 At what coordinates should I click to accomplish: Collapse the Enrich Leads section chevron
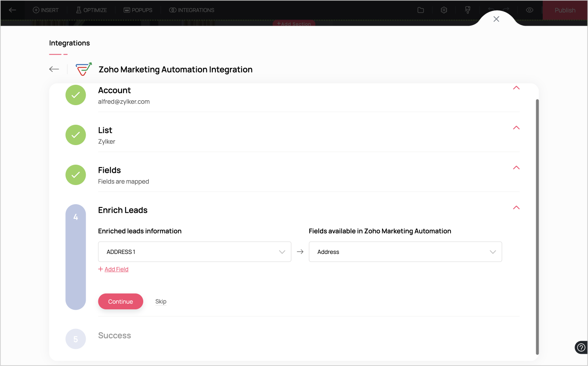(516, 208)
